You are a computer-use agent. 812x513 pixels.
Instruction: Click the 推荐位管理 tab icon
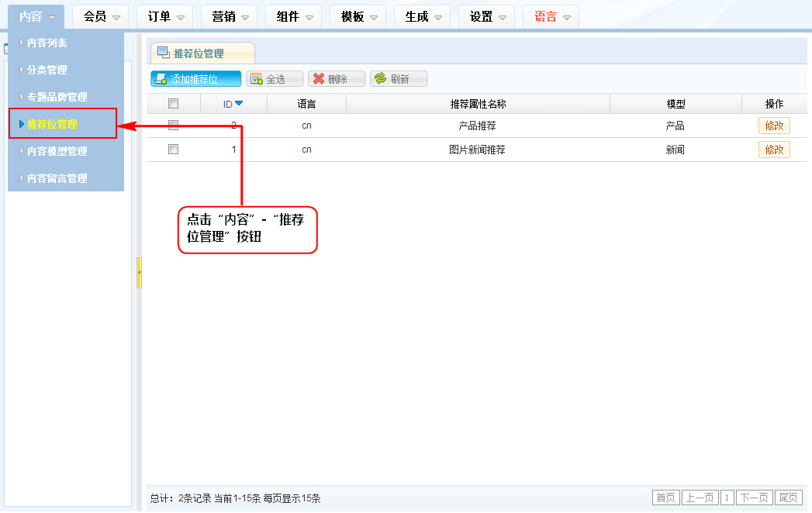(164, 53)
